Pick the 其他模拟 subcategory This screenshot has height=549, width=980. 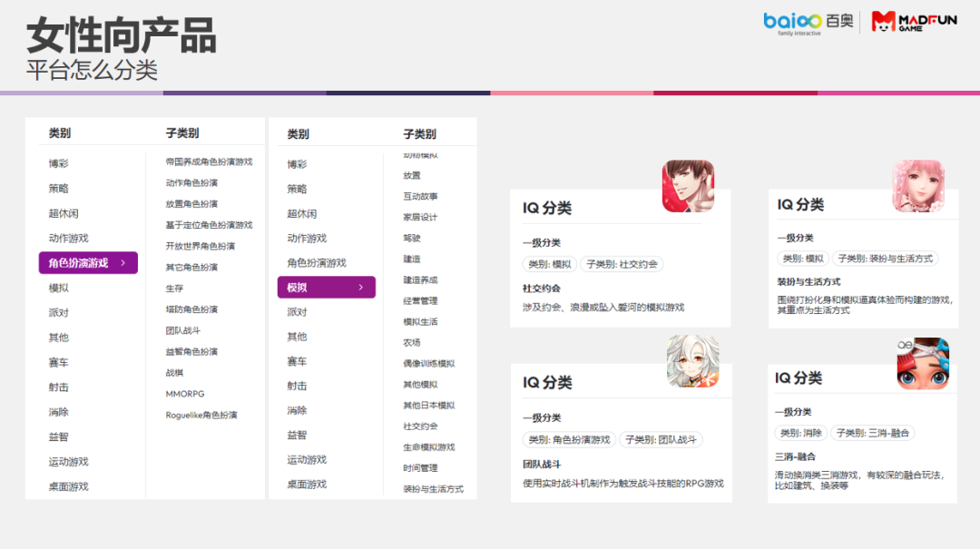(421, 385)
